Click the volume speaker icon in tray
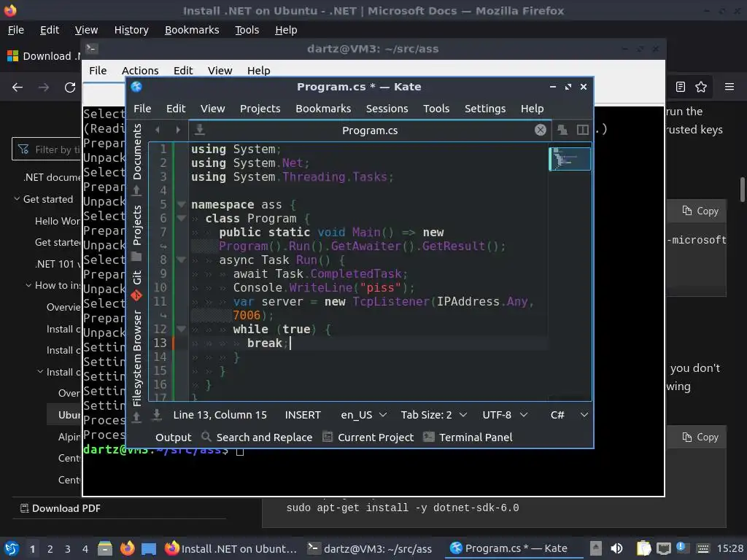 click(x=616, y=548)
